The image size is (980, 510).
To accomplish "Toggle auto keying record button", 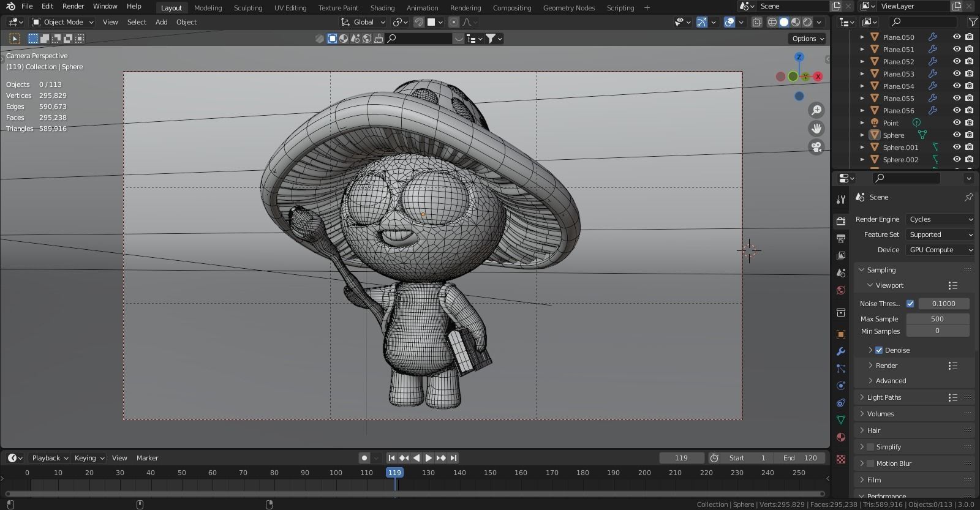I will pyautogui.click(x=364, y=458).
